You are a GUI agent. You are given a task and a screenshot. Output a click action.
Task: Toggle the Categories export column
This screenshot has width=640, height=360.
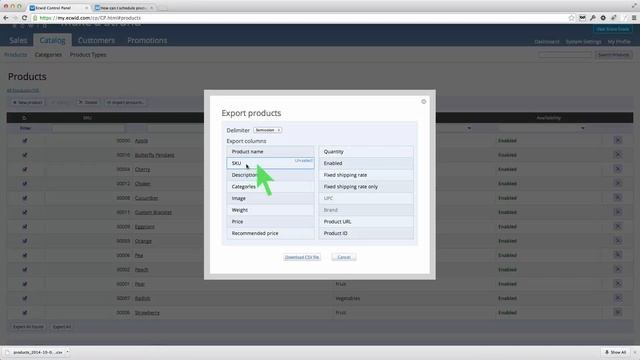(270, 187)
